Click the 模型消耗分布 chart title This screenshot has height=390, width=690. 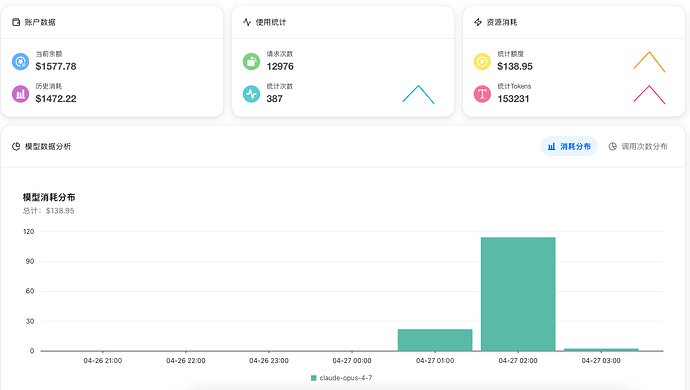coord(49,197)
